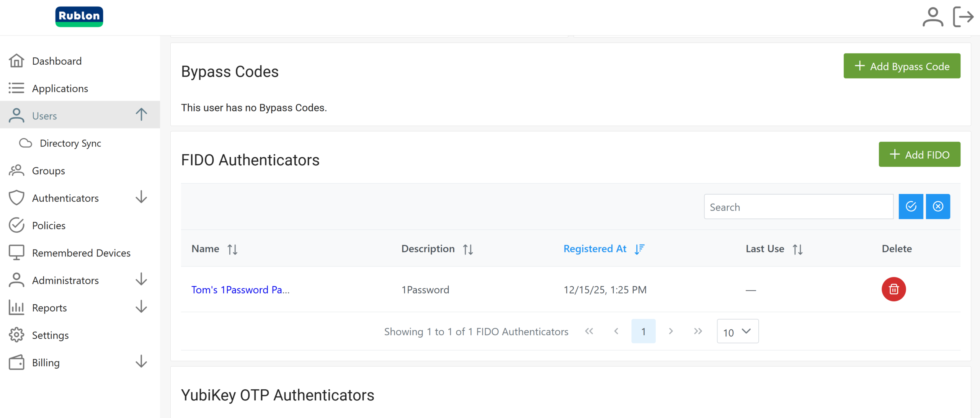
Task: Go to Remembered Devices page
Action: pyautogui.click(x=81, y=253)
